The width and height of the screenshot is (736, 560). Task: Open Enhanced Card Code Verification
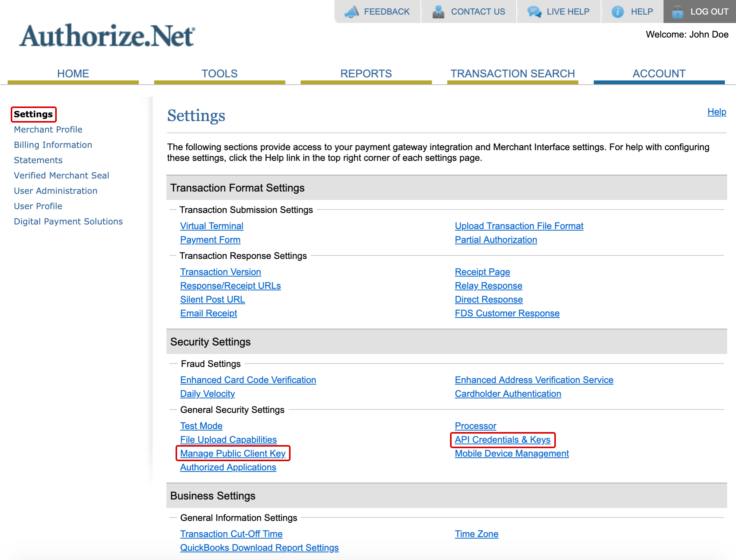(x=248, y=380)
